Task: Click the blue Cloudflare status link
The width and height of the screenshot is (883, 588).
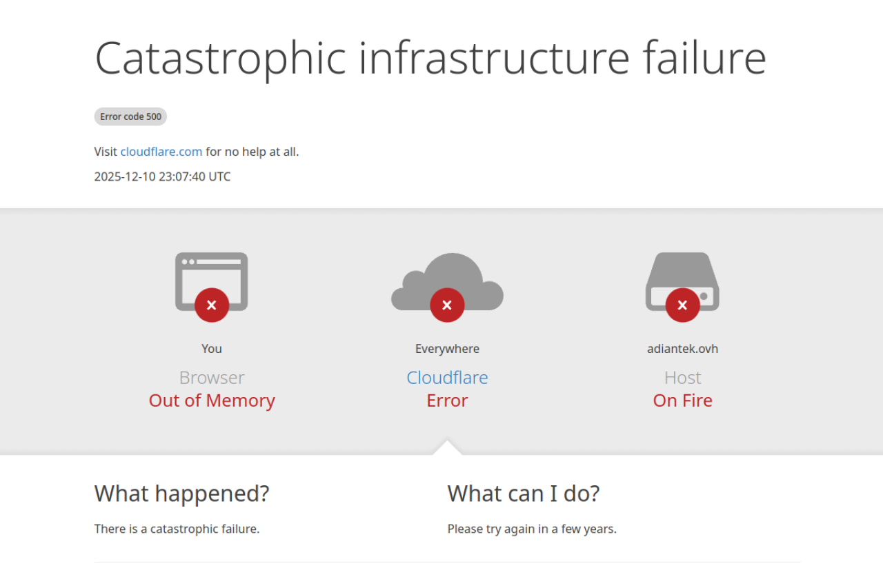Action: tap(447, 378)
